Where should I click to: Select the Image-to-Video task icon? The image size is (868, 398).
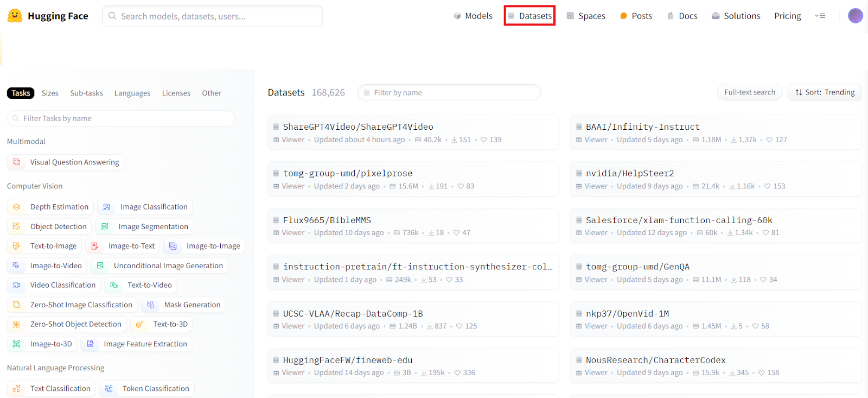17,266
